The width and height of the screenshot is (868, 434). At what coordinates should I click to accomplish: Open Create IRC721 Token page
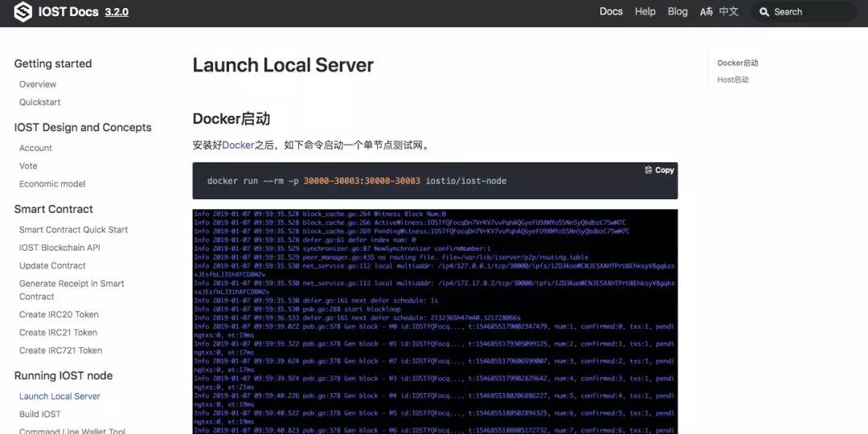tap(61, 350)
